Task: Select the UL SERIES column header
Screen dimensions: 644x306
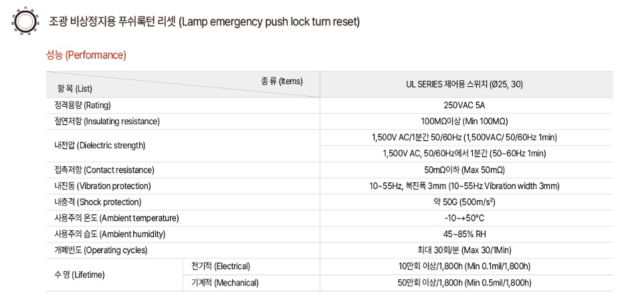Action: click(464, 84)
